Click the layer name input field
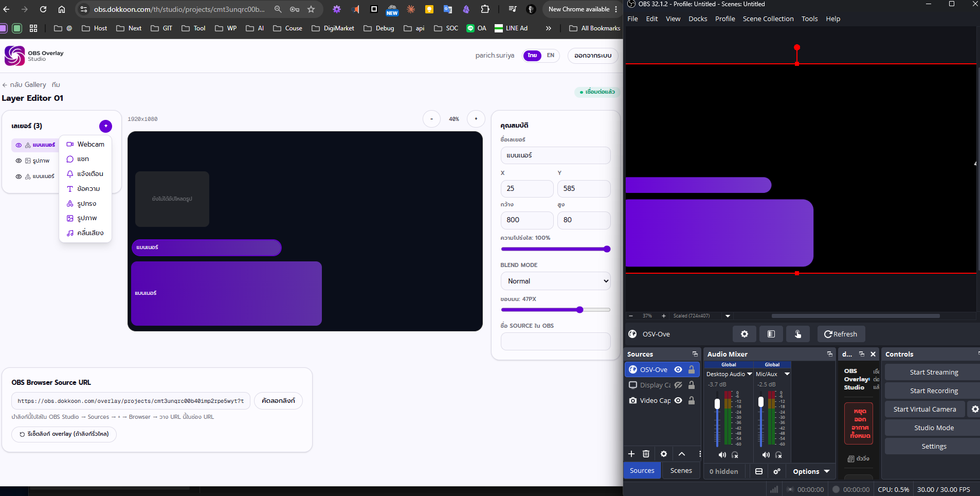This screenshot has height=496, width=980. [556, 155]
